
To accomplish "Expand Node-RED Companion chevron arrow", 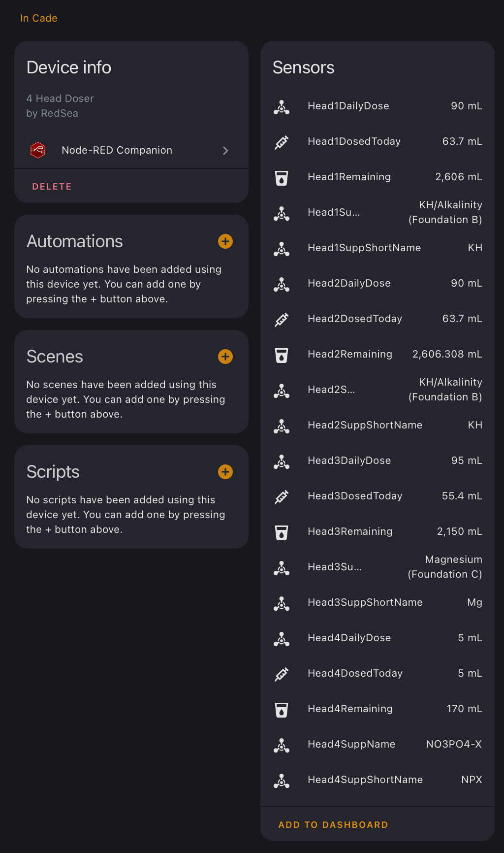I will [225, 151].
